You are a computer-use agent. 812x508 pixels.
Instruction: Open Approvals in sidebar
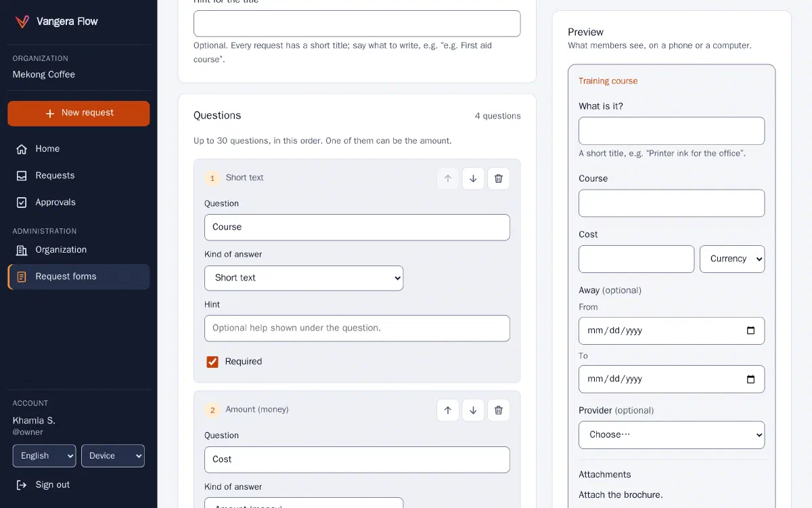tap(78, 203)
